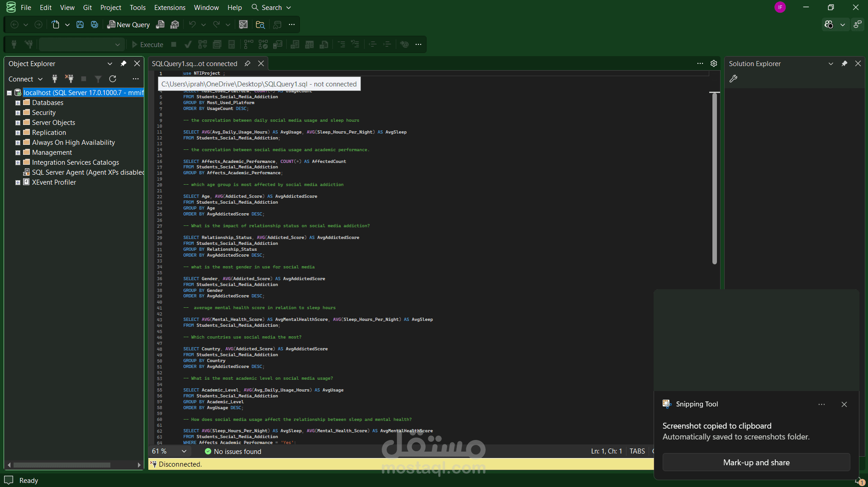Image resolution: width=868 pixels, height=487 pixels.
Task: Click the Mark-up and share button
Action: pyautogui.click(x=756, y=463)
